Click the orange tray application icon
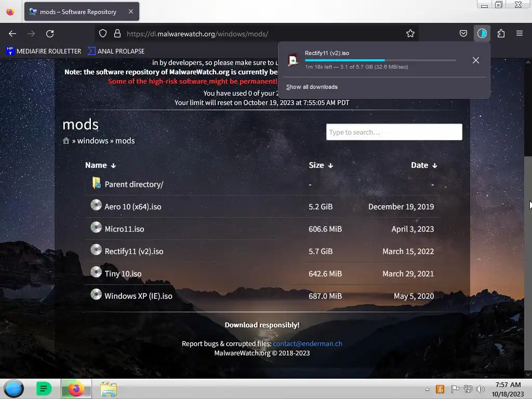532x399 pixels. point(440,389)
